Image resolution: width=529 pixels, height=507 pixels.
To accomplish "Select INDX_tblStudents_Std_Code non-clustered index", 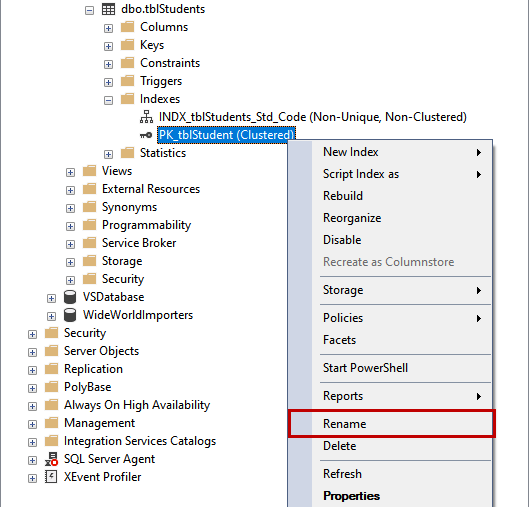I will click(313, 117).
